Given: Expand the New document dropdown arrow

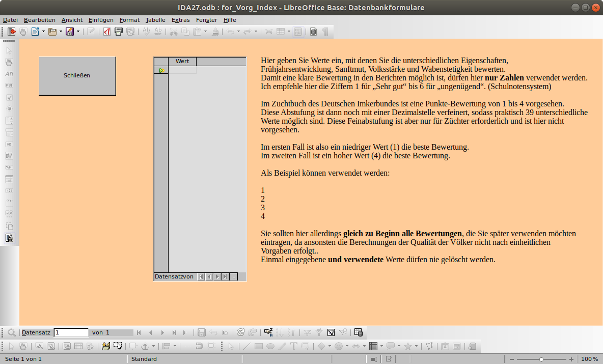Looking at the screenshot, I should click(x=43, y=32).
